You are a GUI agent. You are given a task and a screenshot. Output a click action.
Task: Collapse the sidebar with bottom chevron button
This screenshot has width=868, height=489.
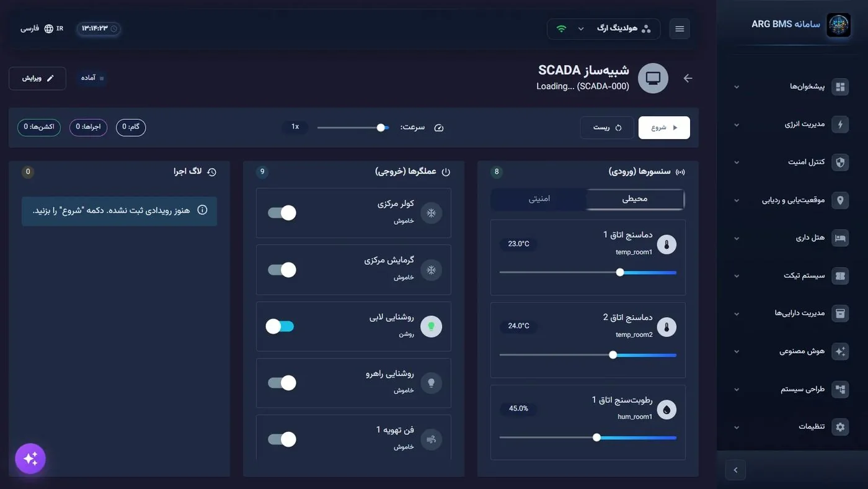pyautogui.click(x=735, y=470)
